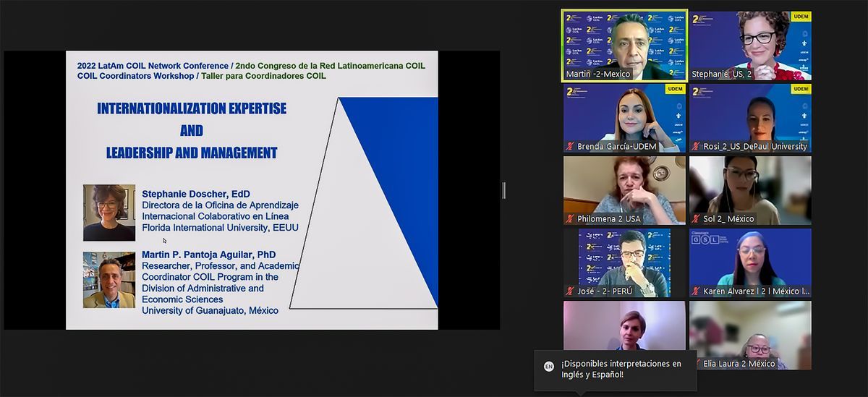The width and height of the screenshot is (868, 397).
Task: Click 'Martin -2-Mexico' name label
Action: coord(597,74)
